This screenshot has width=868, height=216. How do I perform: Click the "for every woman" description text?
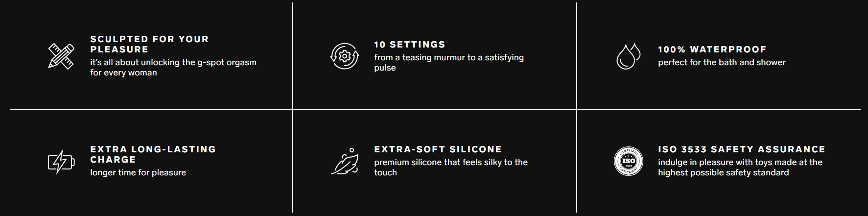123,73
